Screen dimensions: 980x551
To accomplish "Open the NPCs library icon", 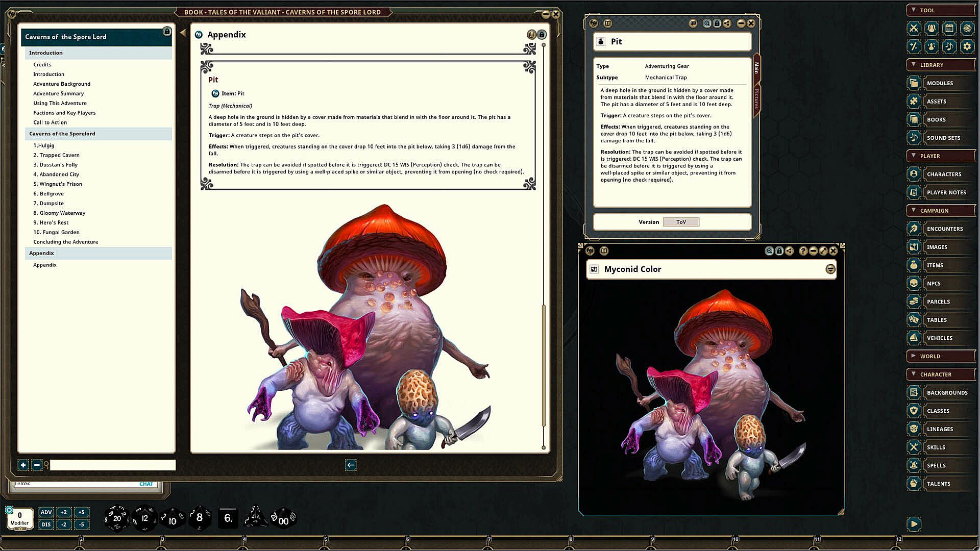I will (914, 284).
